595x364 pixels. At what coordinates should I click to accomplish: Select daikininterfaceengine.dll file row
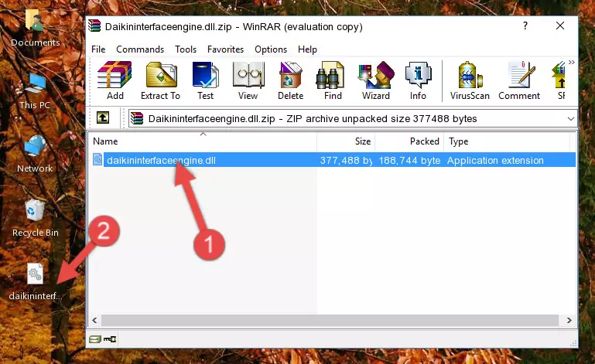pyautogui.click(x=334, y=160)
